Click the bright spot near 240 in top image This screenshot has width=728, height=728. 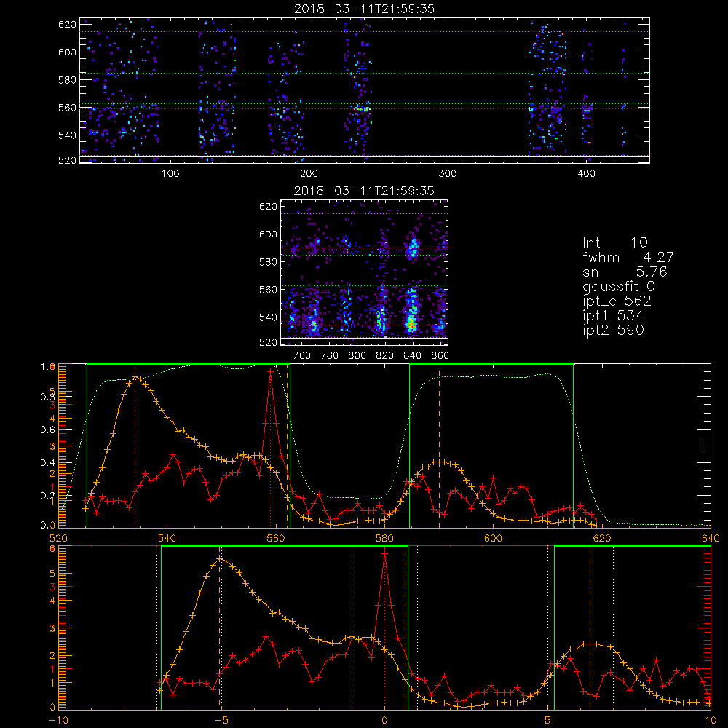(x=362, y=109)
